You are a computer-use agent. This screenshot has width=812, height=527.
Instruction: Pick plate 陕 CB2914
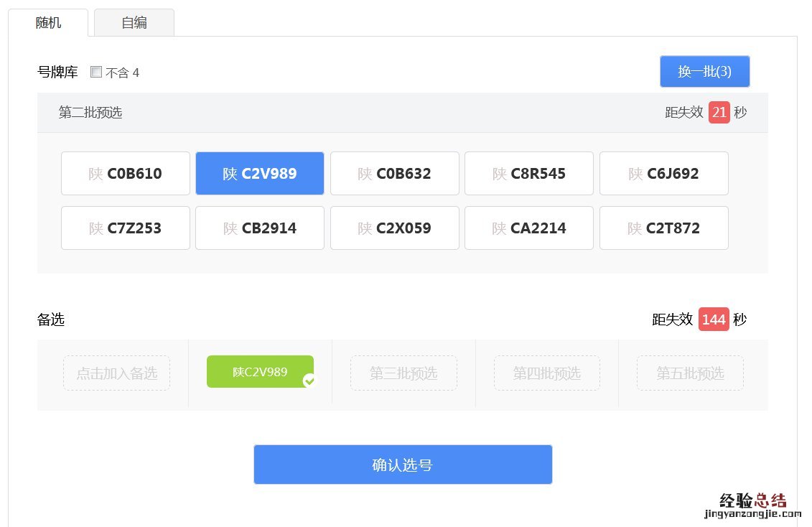260,228
